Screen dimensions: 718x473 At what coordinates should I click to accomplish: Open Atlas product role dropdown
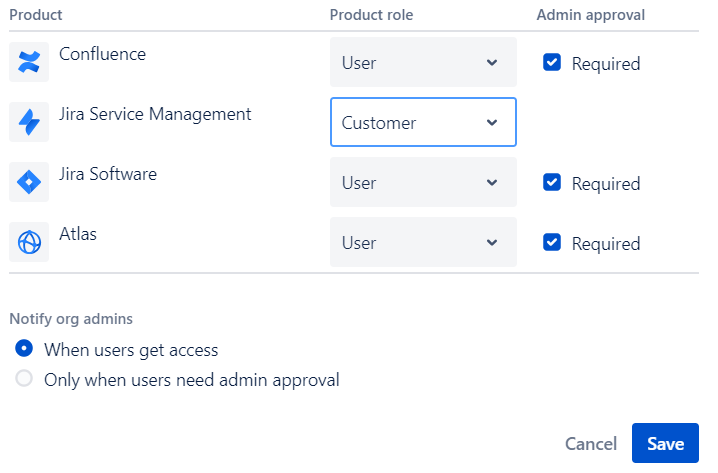point(423,242)
